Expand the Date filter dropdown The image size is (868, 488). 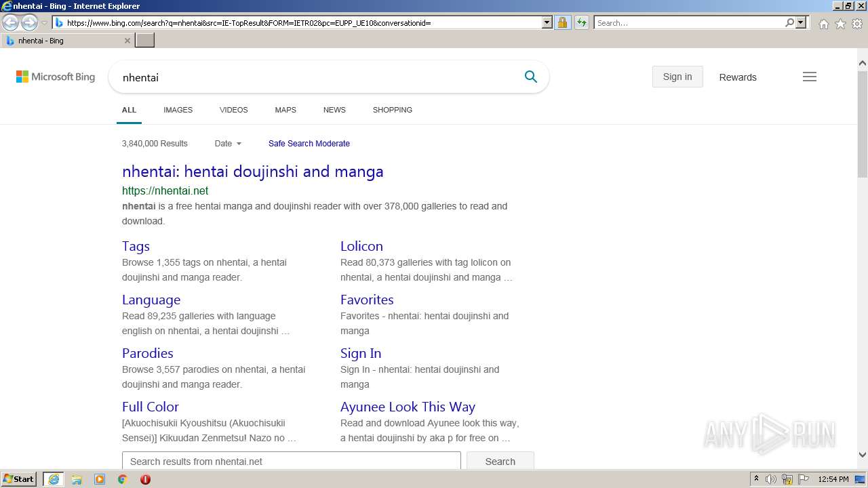(228, 144)
